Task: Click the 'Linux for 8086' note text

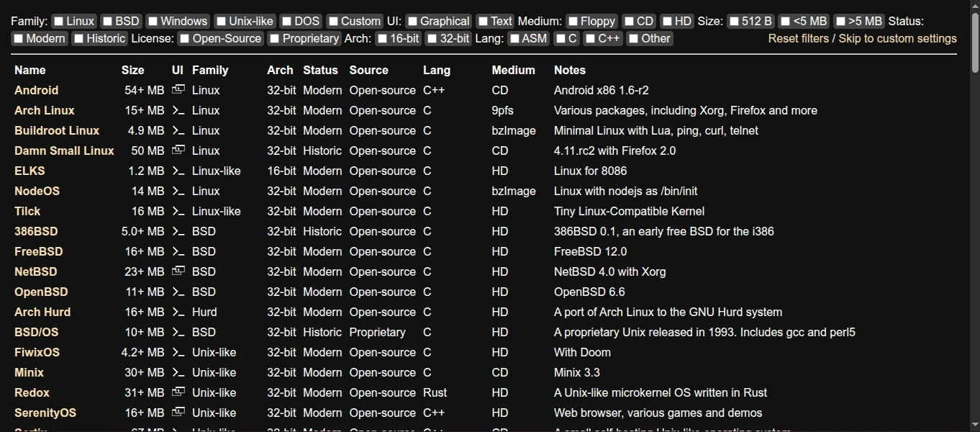Action: [590, 171]
